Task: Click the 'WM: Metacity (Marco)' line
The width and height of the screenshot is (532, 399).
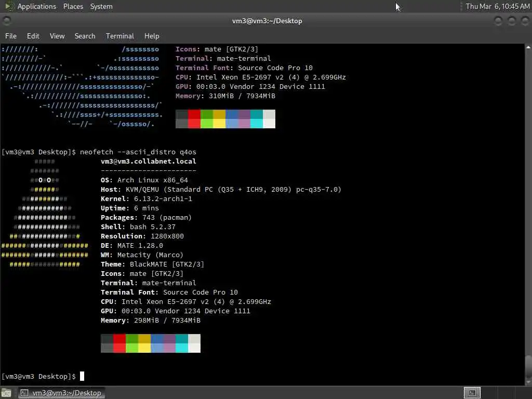Action: 142,255
